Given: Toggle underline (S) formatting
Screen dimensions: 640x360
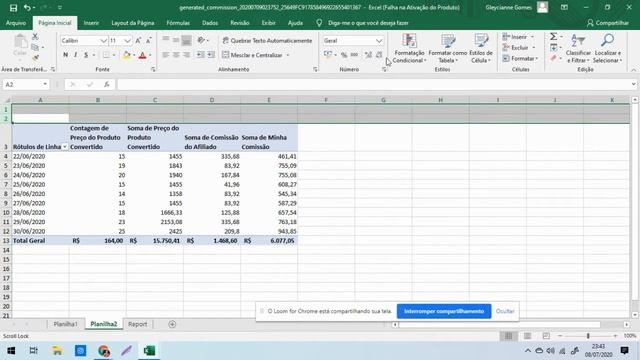Looking at the screenshot, I should [86, 55].
